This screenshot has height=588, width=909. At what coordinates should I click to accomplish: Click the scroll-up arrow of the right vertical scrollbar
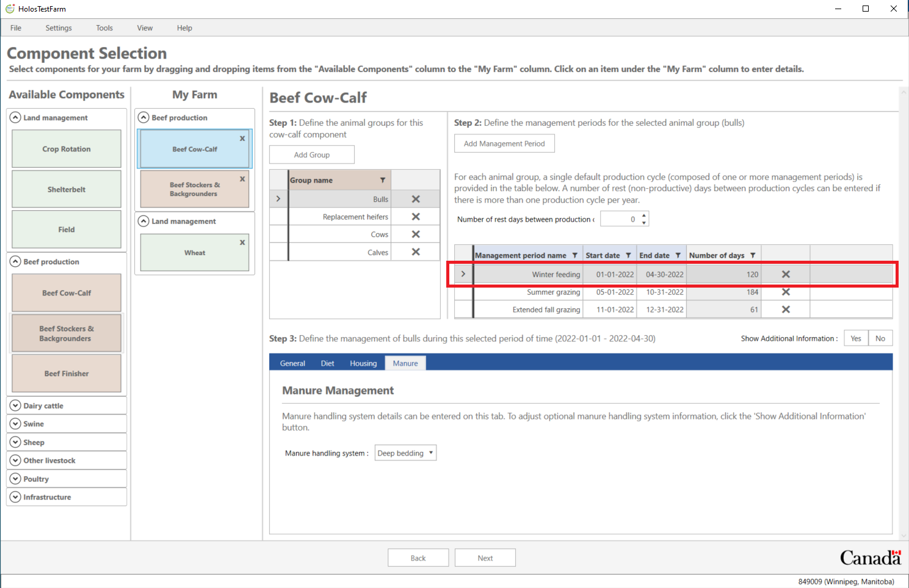coord(904,93)
